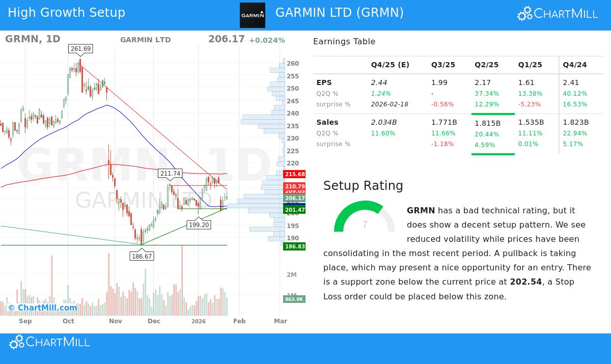Click the 863.9K volume indicator
Image resolution: width=611 pixels, height=364 pixels.
coord(294,299)
